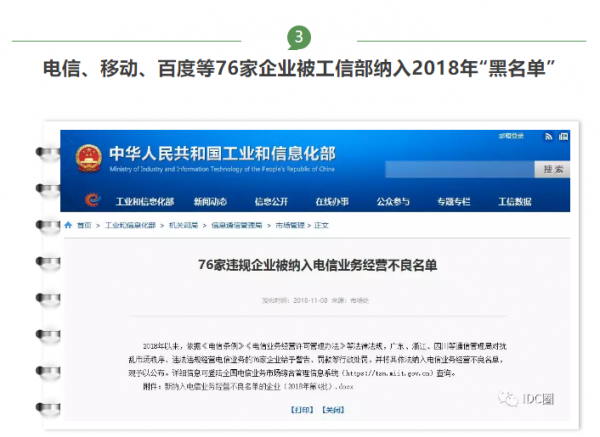This screenshot has height=437, width=600.
Task: Click the 【打印】 print link
Action: (302, 410)
